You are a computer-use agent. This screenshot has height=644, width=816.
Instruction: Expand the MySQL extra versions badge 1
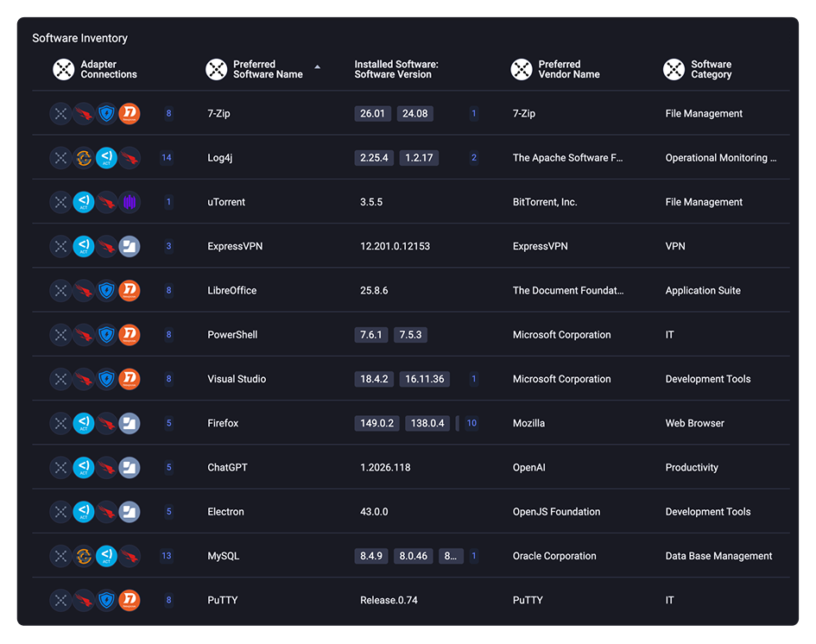(473, 556)
